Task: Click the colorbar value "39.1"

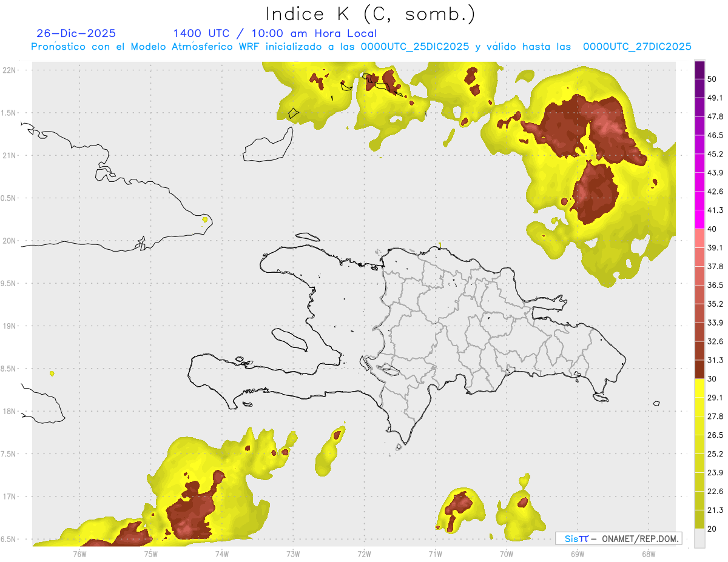Action: (715, 247)
